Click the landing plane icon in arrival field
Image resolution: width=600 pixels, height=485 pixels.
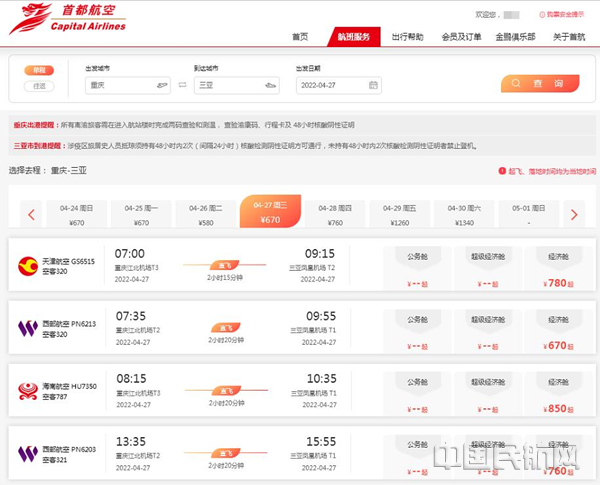point(271,85)
